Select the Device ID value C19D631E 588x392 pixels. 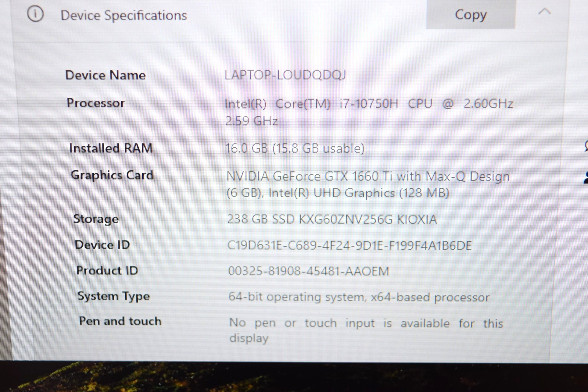pos(349,245)
